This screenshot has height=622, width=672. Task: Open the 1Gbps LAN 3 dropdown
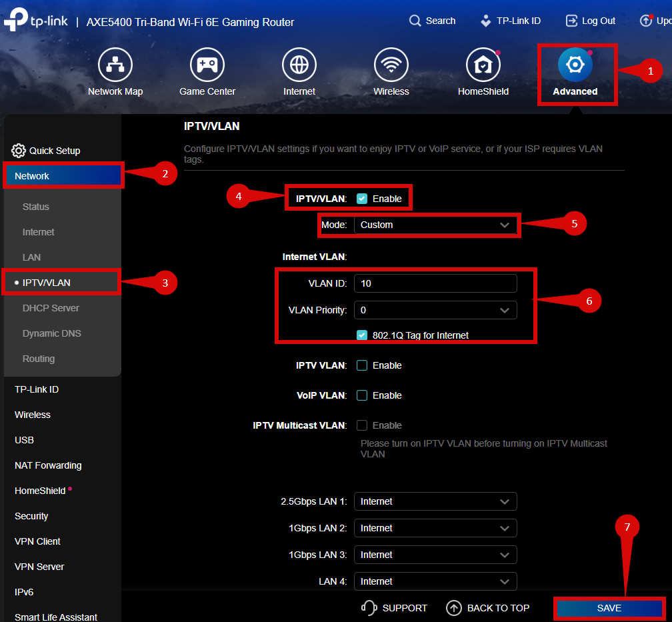pos(435,554)
